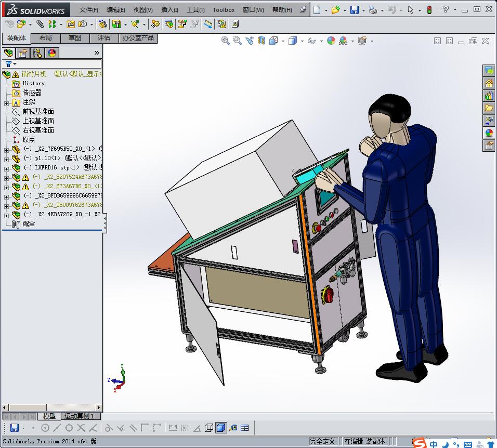Select the 原点 origin item
This screenshot has height=448, width=497.
(29, 139)
